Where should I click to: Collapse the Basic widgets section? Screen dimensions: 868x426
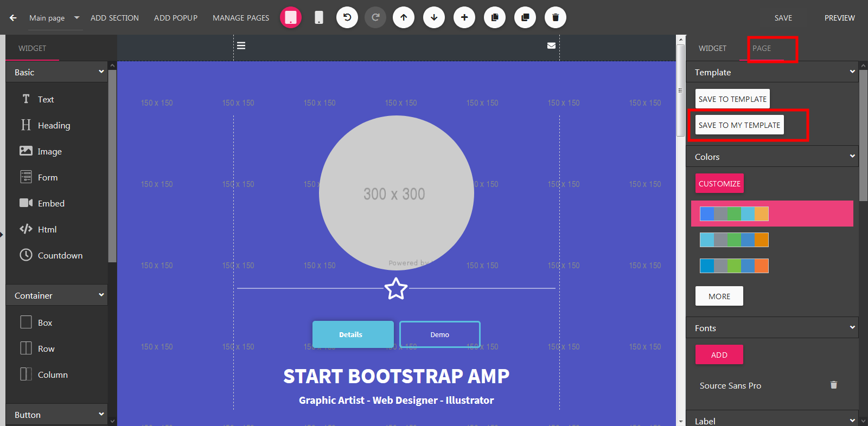point(57,72)
